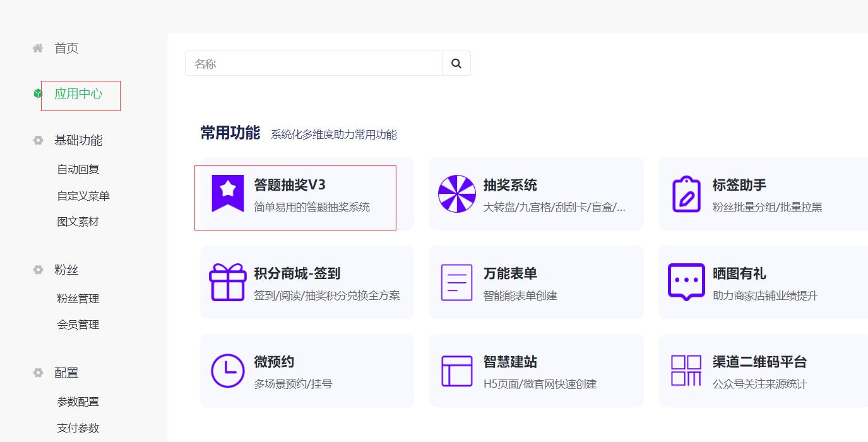The height and width of the screenshot is (442, 868).
Task: Click the 智慧建站 page layout icon
Action: (x=457, y=371)
